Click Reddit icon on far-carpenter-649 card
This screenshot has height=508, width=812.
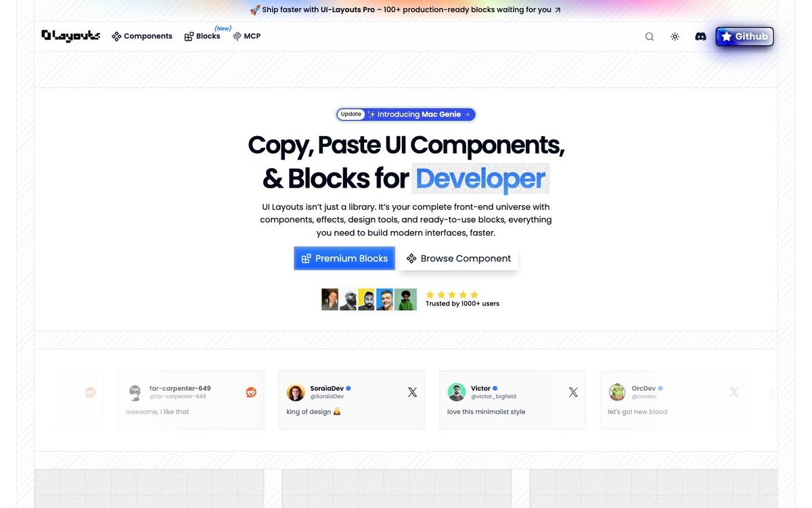coord(251,392)
